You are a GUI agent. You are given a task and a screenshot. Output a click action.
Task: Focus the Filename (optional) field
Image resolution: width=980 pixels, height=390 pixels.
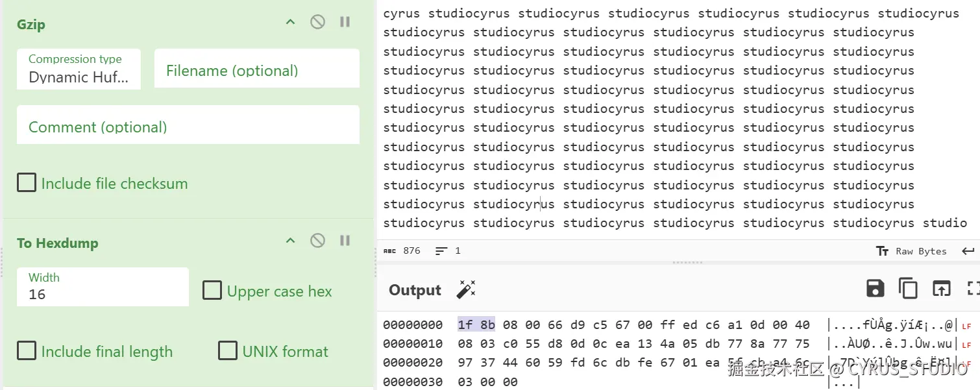coord(257,68)
